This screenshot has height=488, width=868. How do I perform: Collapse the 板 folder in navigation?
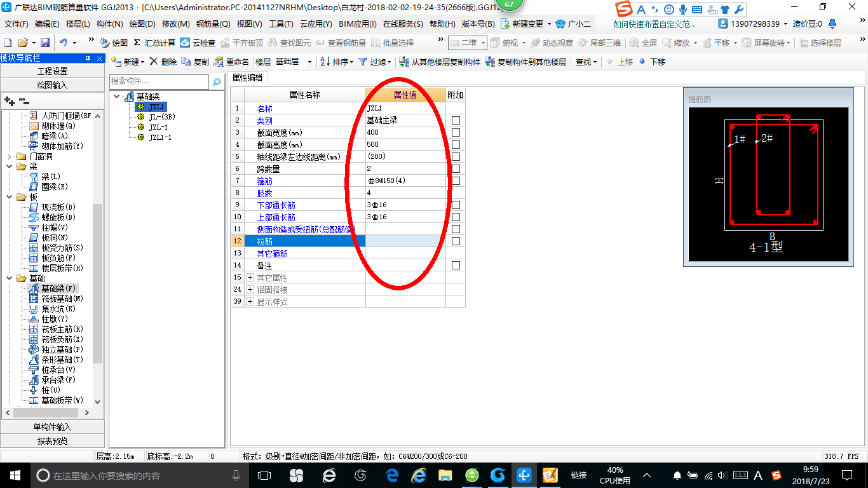tap(10, 197)
